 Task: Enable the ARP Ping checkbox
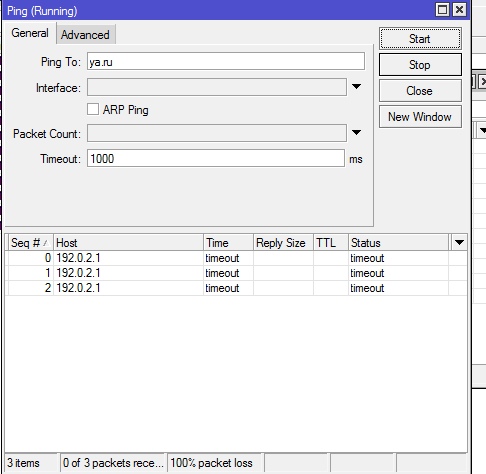pos(93,109)
